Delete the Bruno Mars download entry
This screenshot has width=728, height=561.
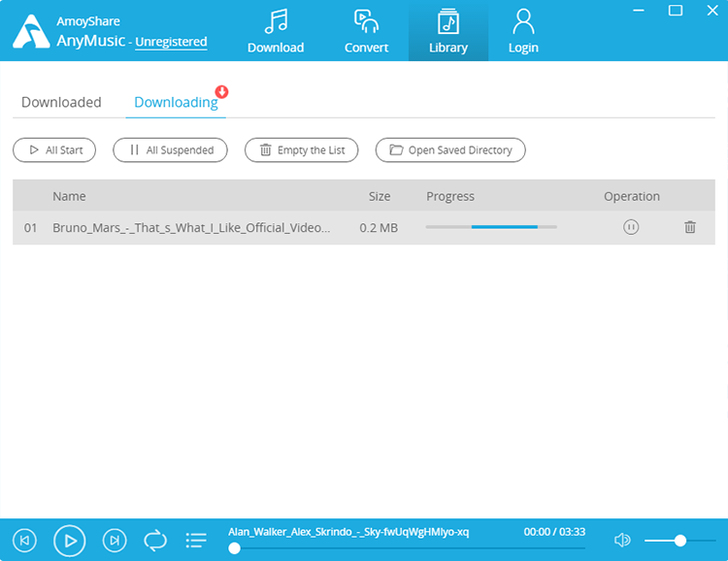tap(690, 227)
